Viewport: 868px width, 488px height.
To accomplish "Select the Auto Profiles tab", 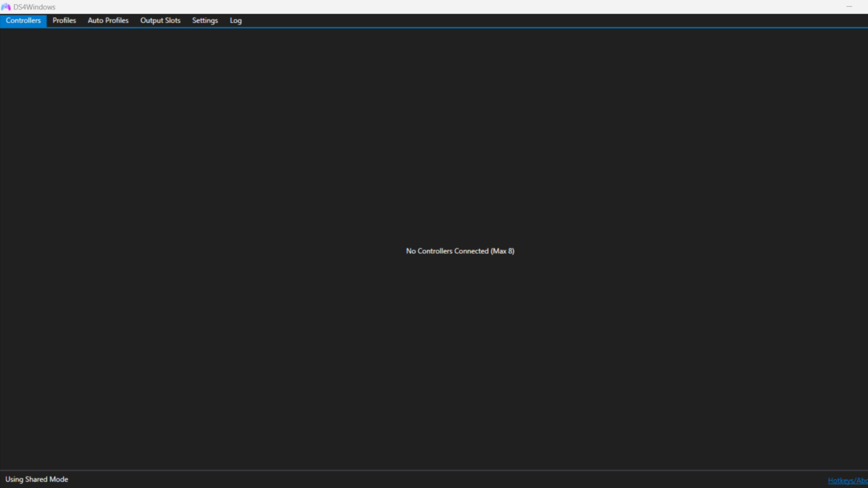I will tap(108, 20).
